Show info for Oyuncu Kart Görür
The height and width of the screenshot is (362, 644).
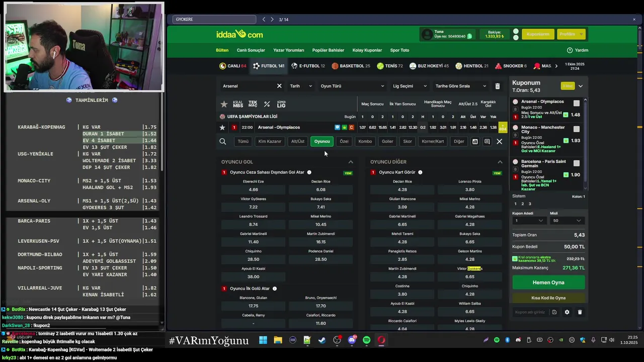420,172
